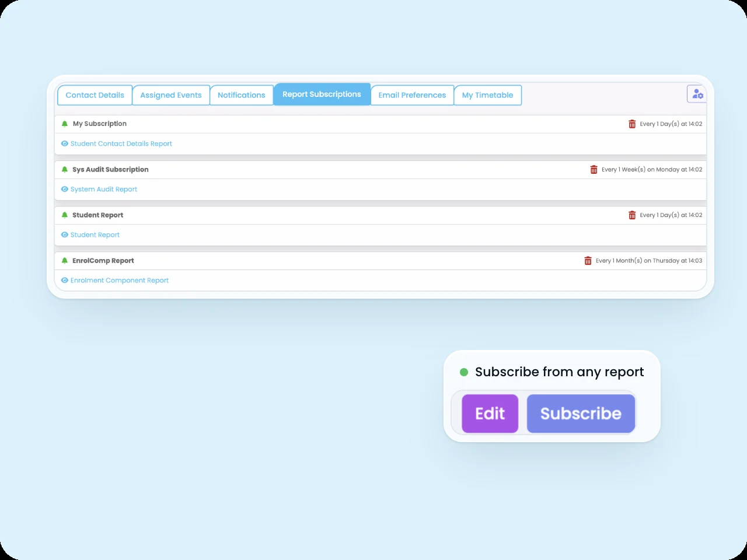Click the bell icon for Sys Audit Subscription
This screenshot has height=560, width=747.
tap(65, 169)
